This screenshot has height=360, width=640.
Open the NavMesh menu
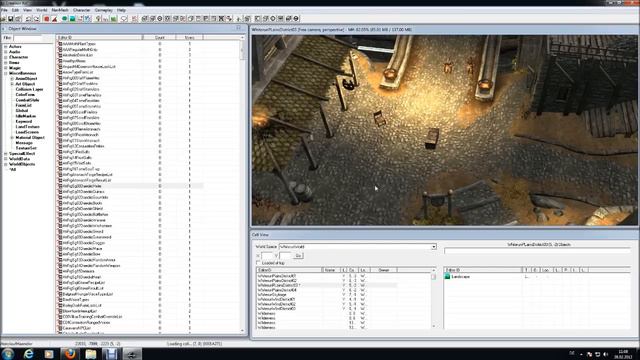tap(60, 10)
